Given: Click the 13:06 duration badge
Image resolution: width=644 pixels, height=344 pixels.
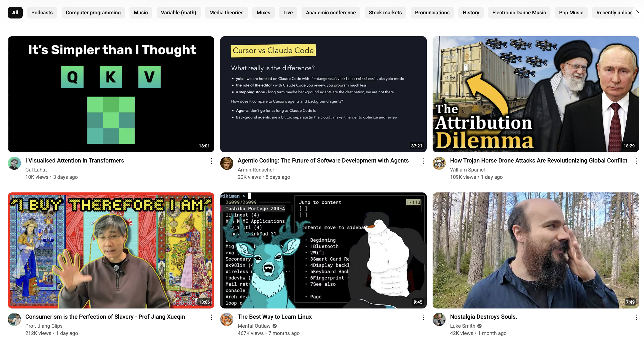Looking at the screenshot, I should click(204, 302).
